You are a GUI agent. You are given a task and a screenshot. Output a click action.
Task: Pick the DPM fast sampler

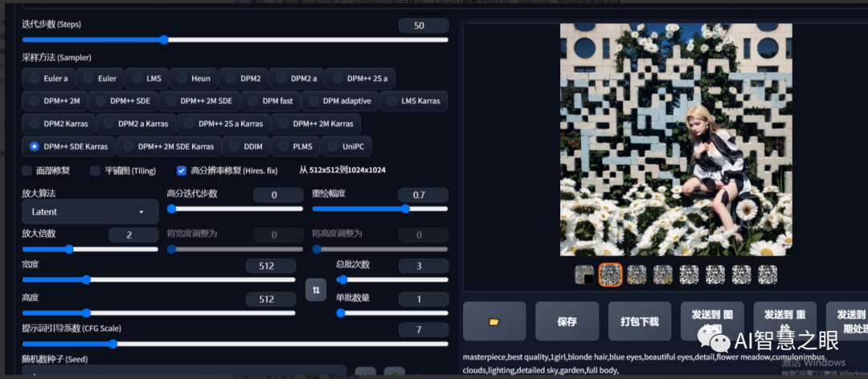(271, 101)
